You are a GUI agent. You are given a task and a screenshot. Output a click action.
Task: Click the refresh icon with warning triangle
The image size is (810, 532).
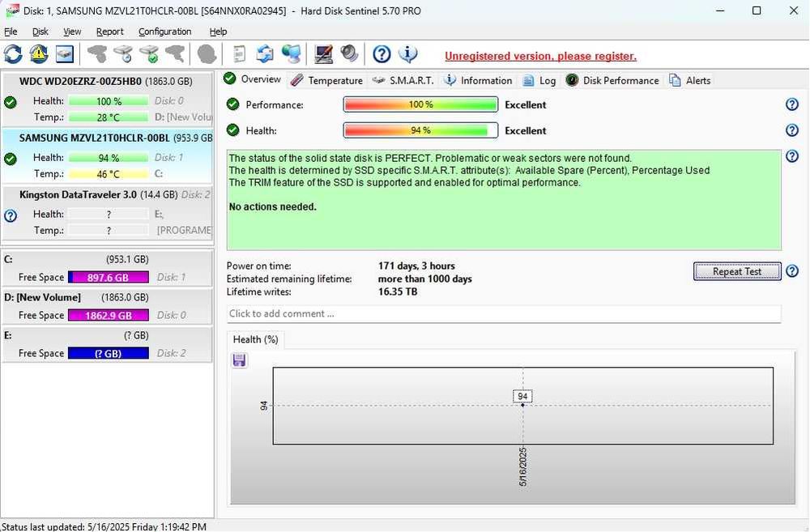[39, 53]
